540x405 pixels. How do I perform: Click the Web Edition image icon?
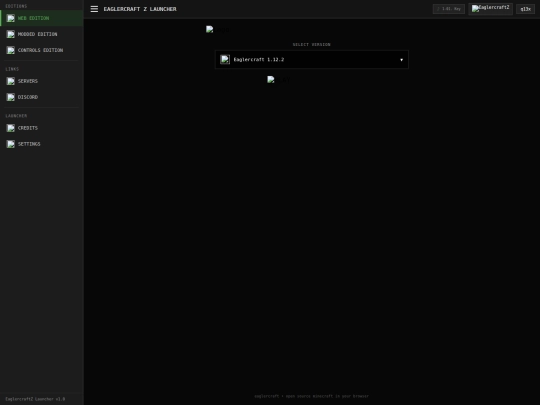pos(11,18)
